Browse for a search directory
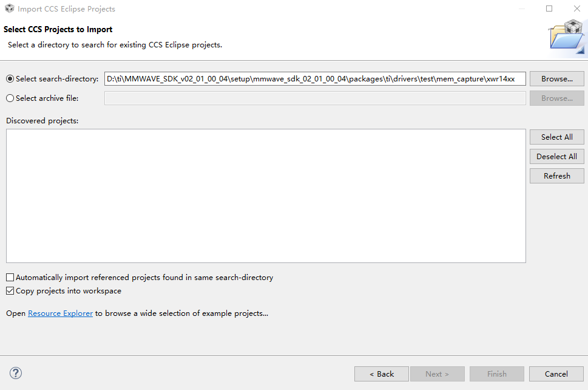Screen dimensions: 588x390 [556, 79]
